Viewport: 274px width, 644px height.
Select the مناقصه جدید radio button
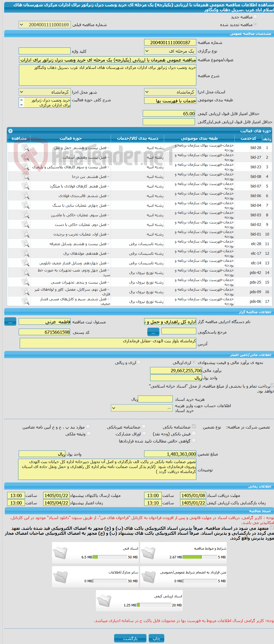pyautogui.click(x=255, y=17)
